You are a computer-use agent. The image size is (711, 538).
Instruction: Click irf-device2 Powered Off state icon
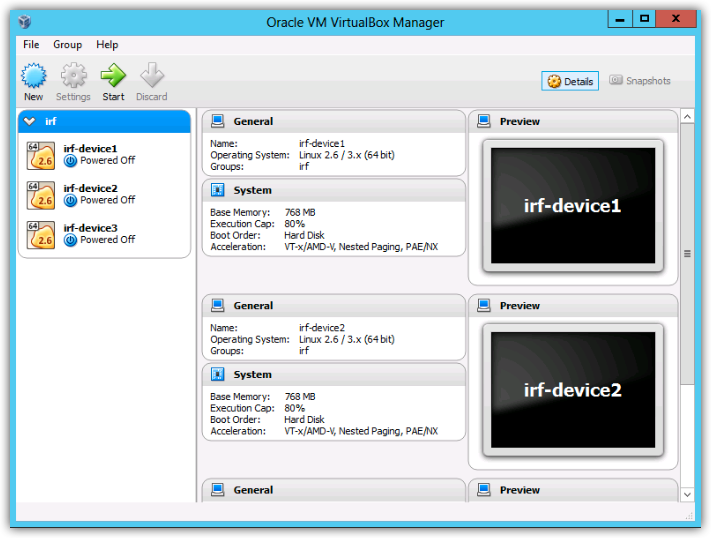click(x=70, y=200)
